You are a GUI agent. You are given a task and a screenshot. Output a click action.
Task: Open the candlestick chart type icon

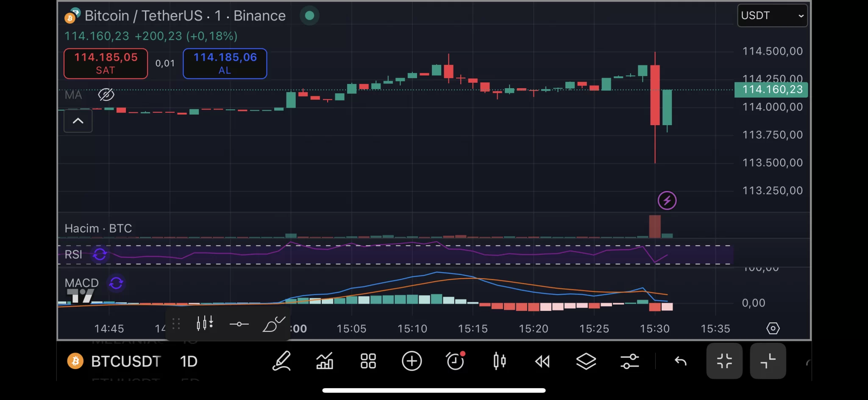click(x=499, y=361)
